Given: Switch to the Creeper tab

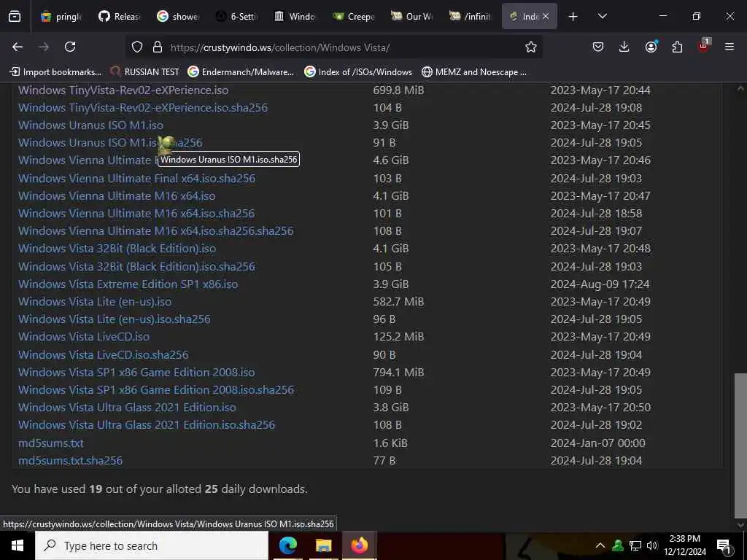Looking at the screenshot, I should [x=354, y=17].
